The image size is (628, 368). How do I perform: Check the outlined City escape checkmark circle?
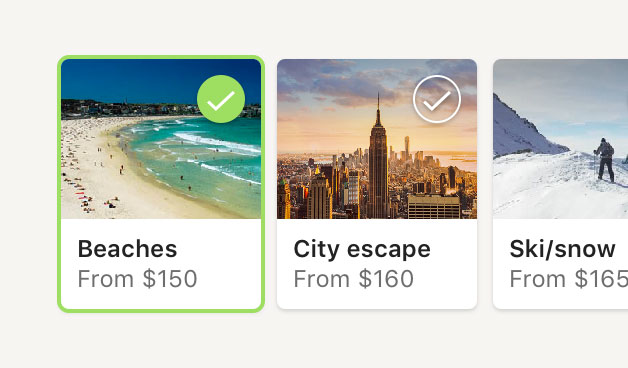click(x=437, y=99)
